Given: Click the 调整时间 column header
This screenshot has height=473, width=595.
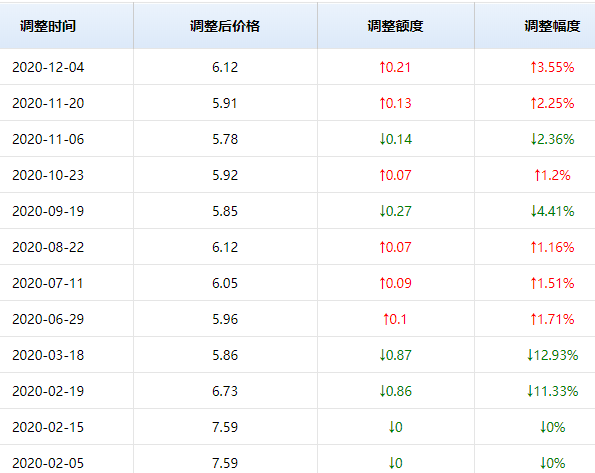Looking at the screenshot, I should tap(48, 26).
